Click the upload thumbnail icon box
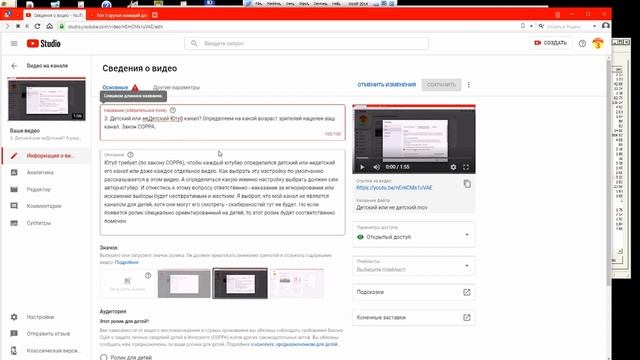Screen dimensions: 640x360 pos(127,283)
